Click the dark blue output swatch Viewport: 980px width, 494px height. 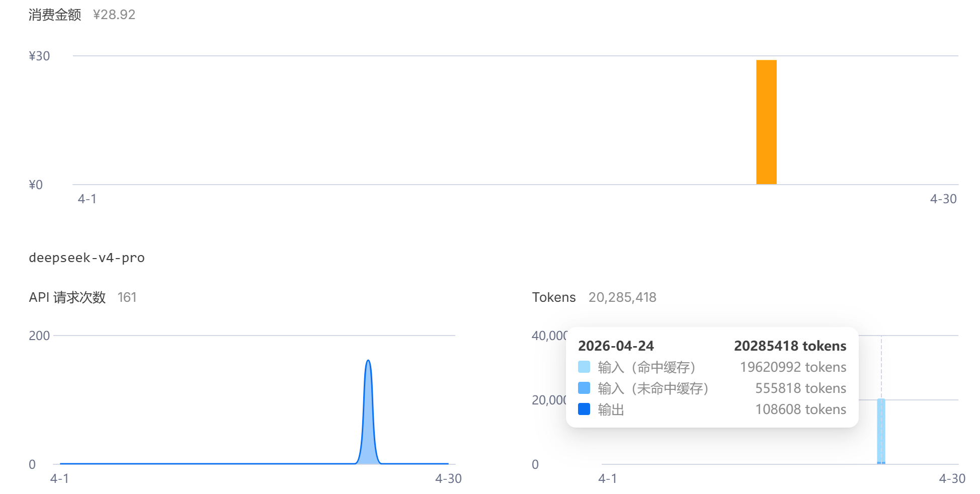[584, 409]
